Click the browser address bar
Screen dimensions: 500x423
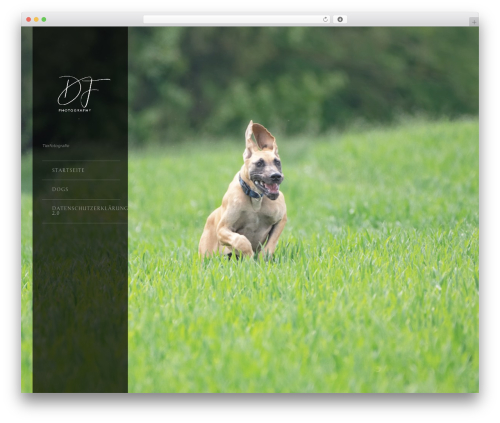click(237, 19)
